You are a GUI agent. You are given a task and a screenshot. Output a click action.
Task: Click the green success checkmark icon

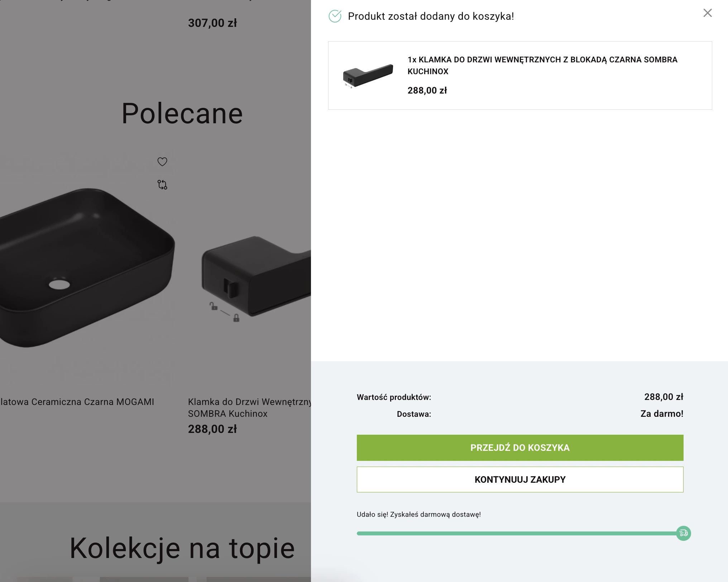[335, 16]
